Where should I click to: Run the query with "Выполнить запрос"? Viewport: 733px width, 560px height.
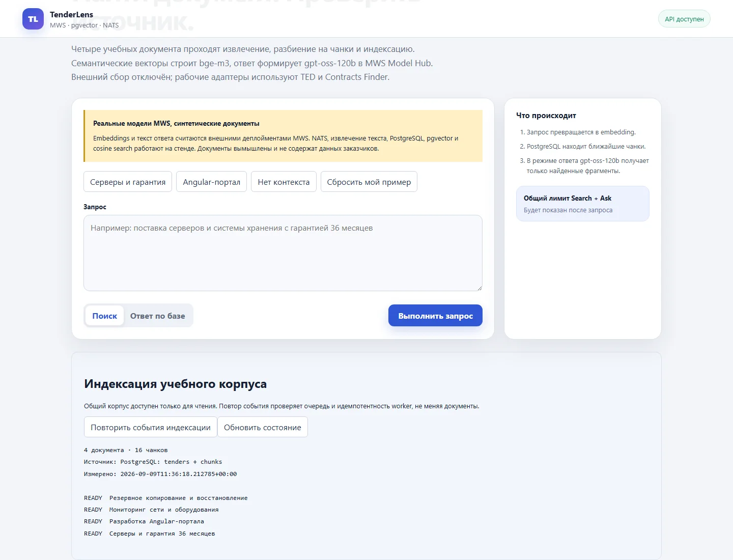[435, 316]
